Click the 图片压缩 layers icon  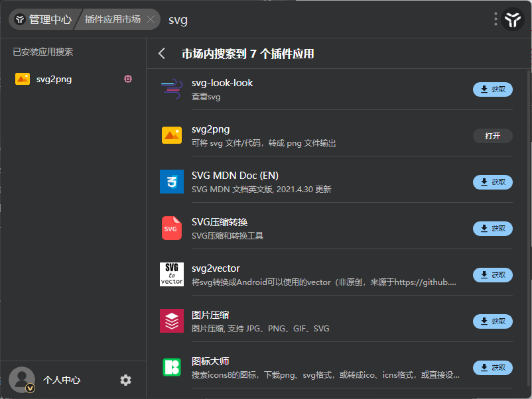point(171,321)
